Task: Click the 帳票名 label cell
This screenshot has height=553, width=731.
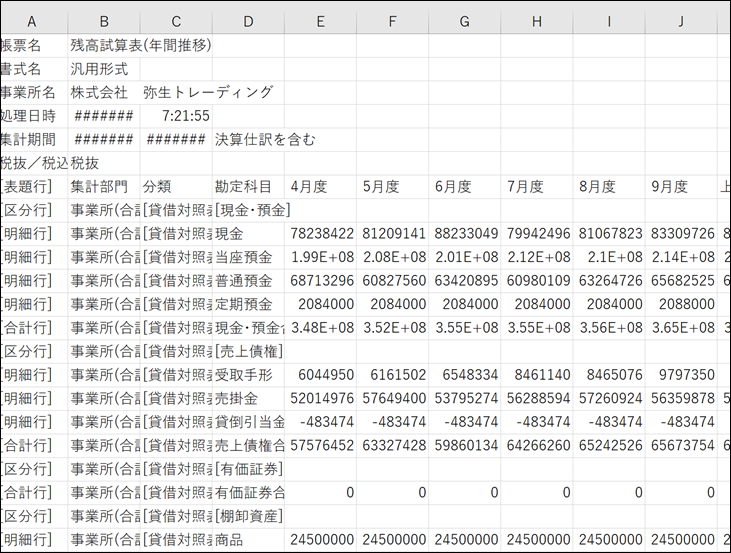Action: (x=34, y=45)
